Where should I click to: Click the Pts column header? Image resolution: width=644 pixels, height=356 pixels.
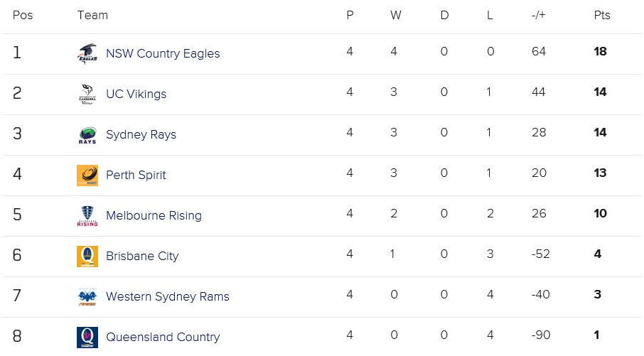[x=602, y=15]
